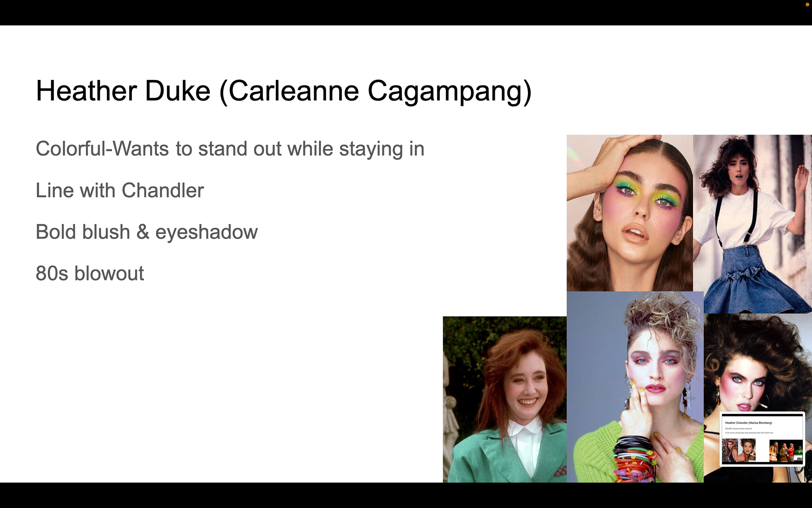
Task: Select the bullet "Bold blush & eyeshadow"
Action: (147, 232)
